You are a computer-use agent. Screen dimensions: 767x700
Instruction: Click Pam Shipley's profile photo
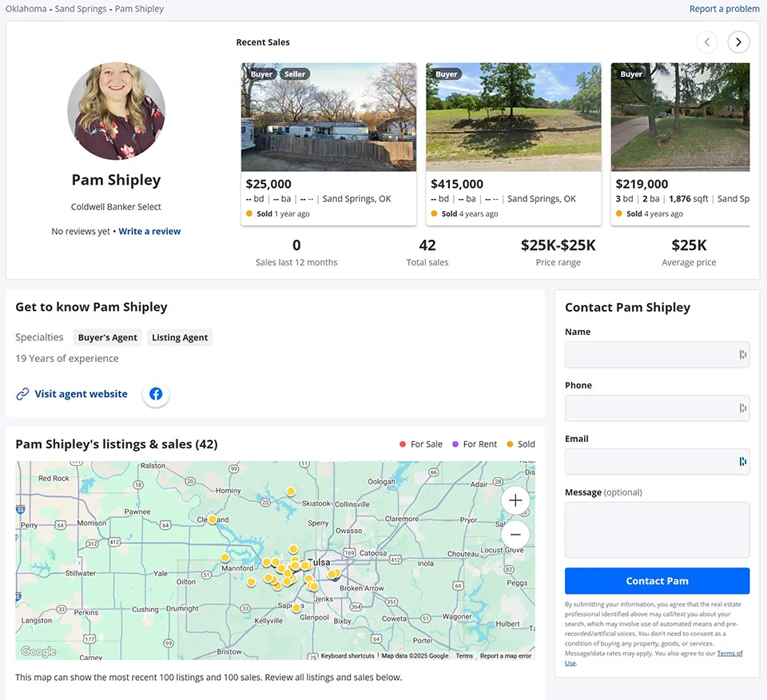click(116, 111)
